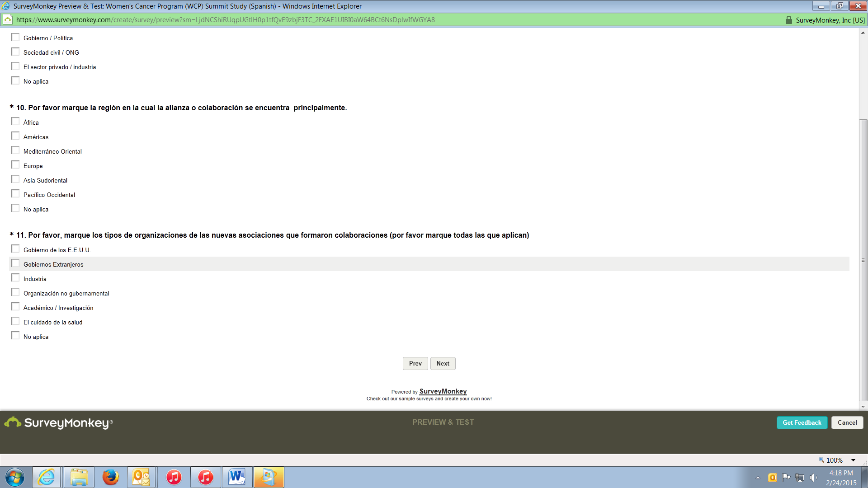Click the Next survey page button

443,364
